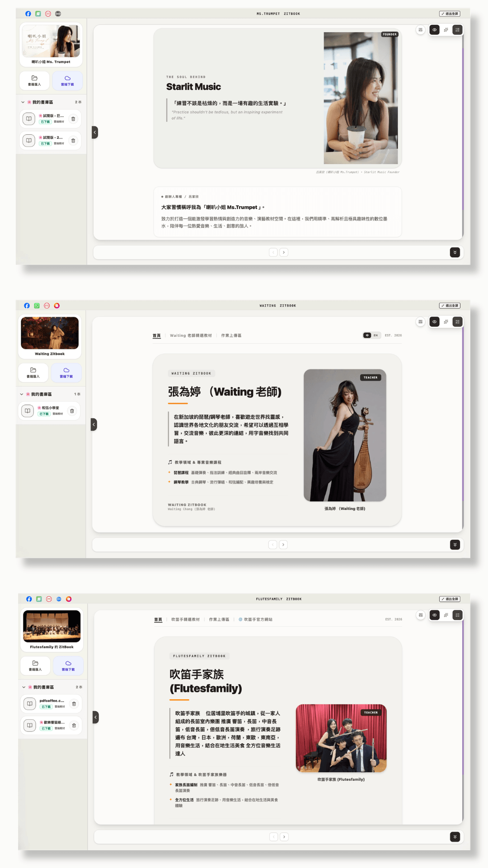Click sparkle effects icon in Ms.Trumpet window
The image size is (488, 868).
446,30
